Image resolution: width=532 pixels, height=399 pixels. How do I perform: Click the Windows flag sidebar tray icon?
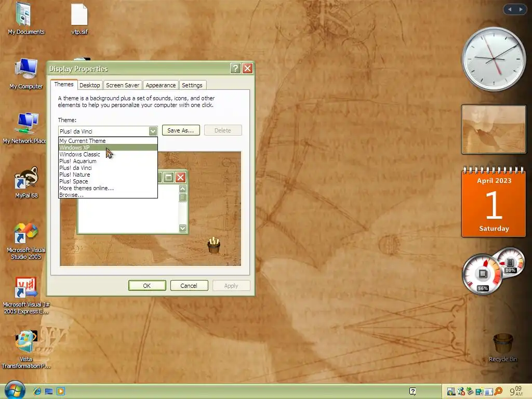coord(451,392)
